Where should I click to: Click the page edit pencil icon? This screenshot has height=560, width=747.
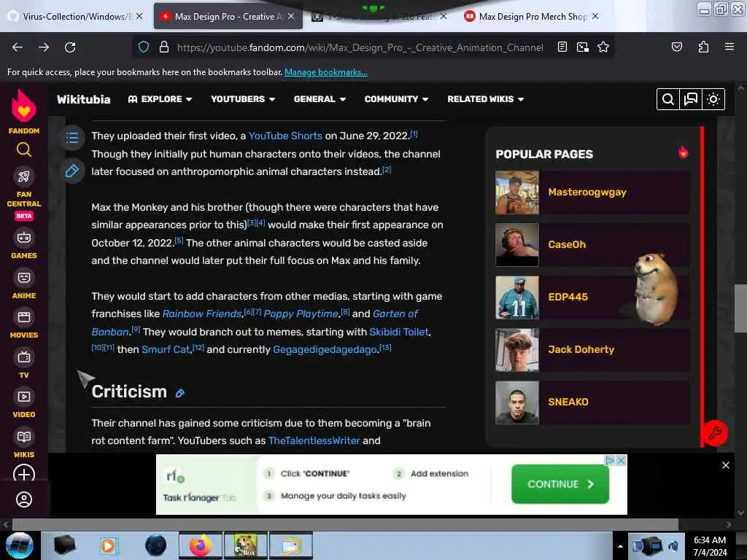point(72,171)
